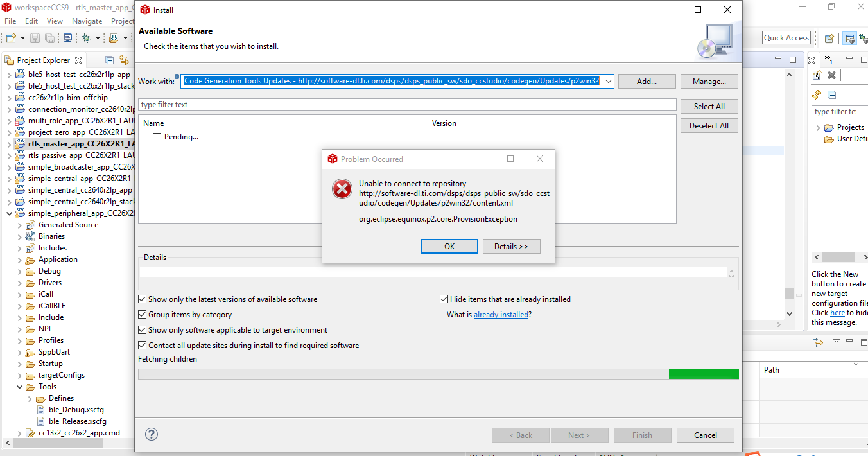Toggle Group items by category checkbox
The width and height of the screenshot is (868, 456).
coord(143,315)
